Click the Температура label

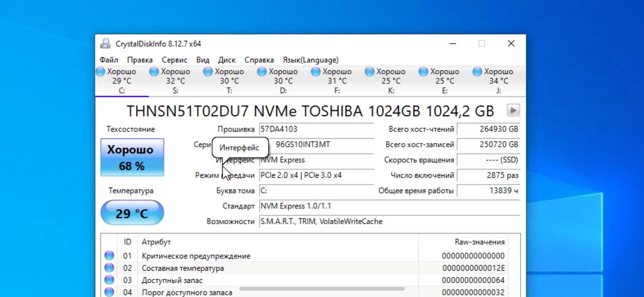[x=131, y=191]
